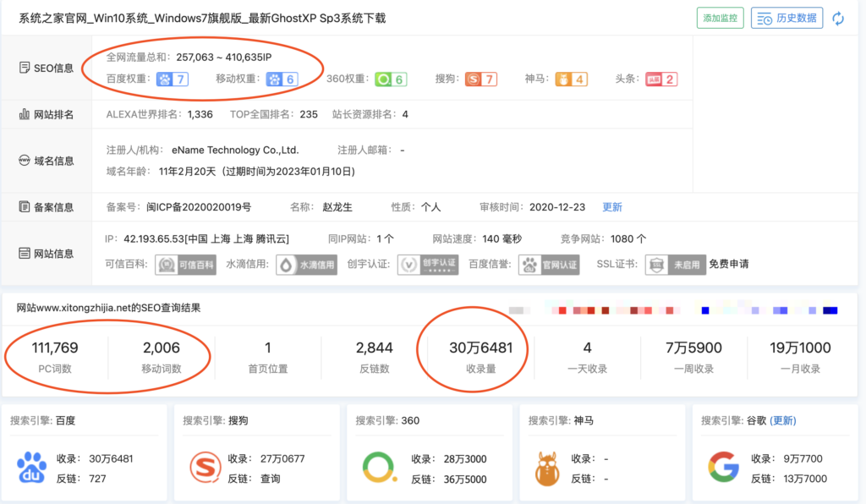Click the Baidu weight 7 badge

click(173, 79)
